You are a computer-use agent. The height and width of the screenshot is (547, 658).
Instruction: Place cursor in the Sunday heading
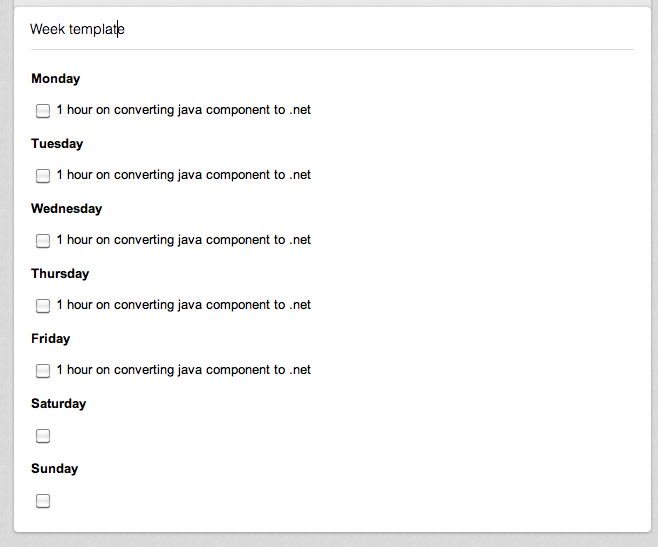tap(55, 469)
